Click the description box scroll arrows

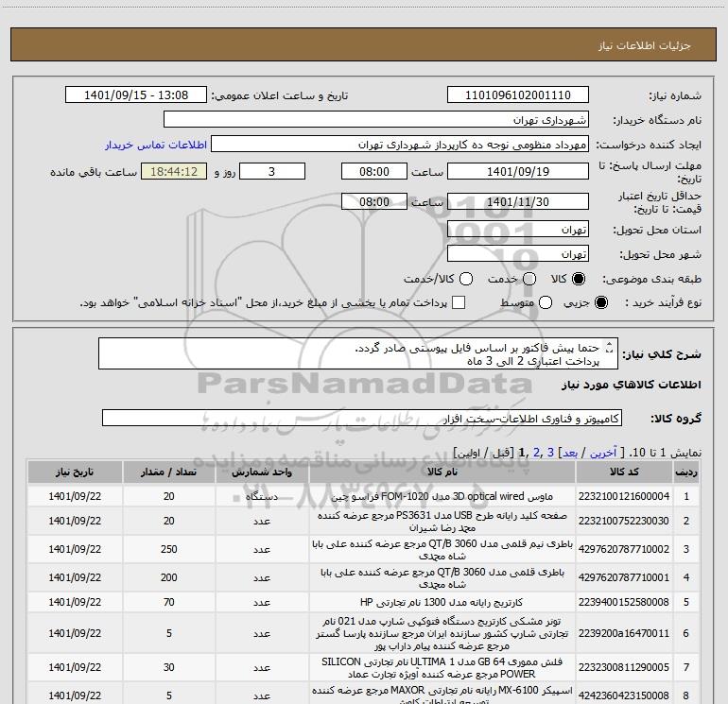click(x=610, y=347)
